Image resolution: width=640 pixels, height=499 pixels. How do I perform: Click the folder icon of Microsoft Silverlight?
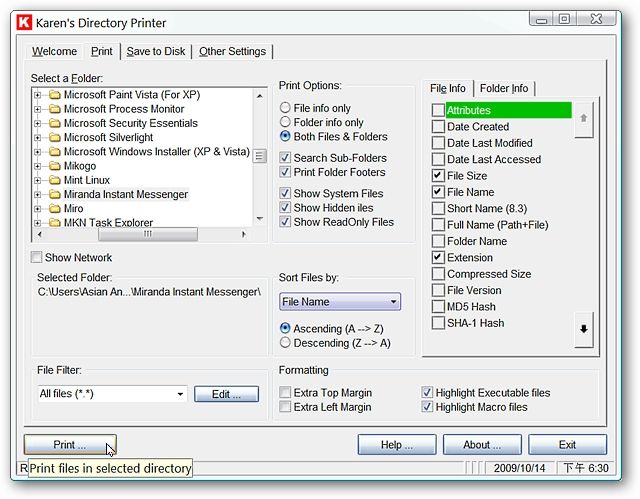[55, 137]
